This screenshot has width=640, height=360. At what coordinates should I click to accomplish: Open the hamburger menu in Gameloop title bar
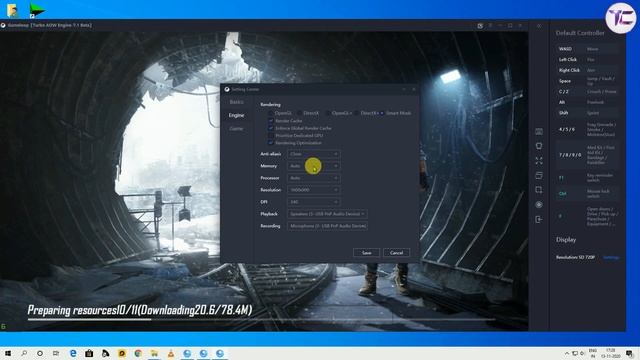[490, 26]
